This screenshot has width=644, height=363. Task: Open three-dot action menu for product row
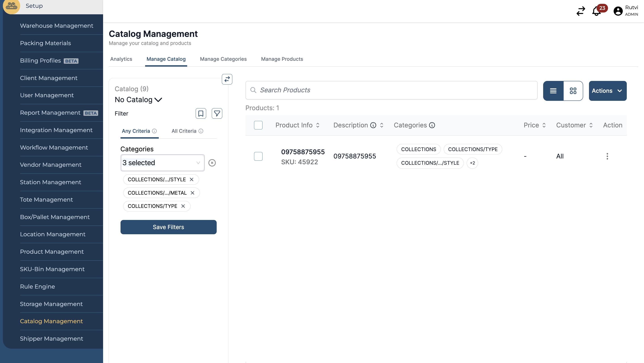coord(607,156)
